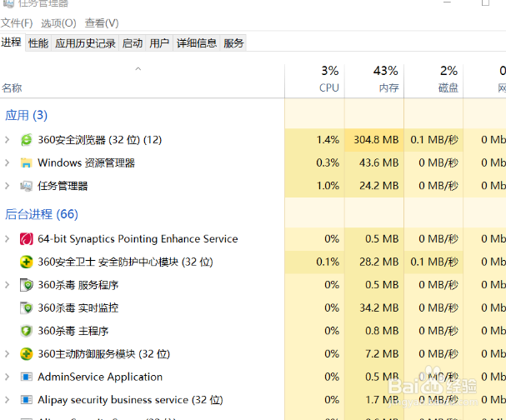Expand 64-bit Synaptics Pointing Enhance Service
Image resolution: width=506 pixels, height=420 pixels.
[8, 239]
